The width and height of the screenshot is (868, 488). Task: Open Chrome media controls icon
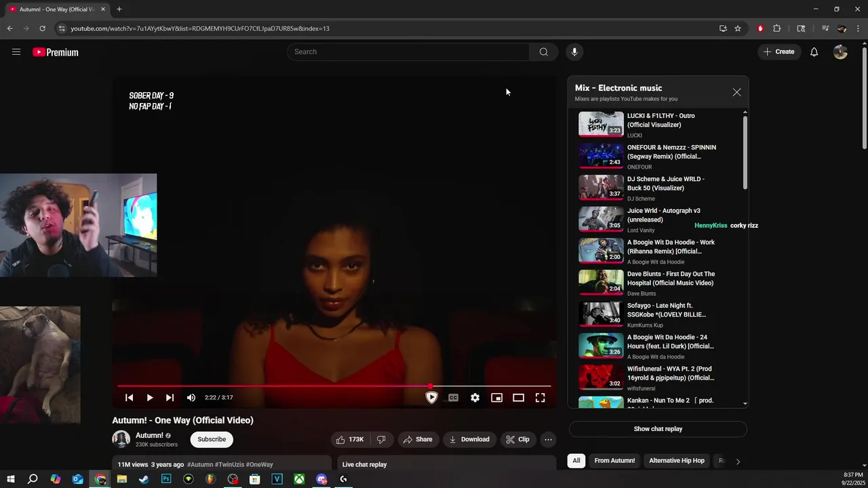point(825,28)
